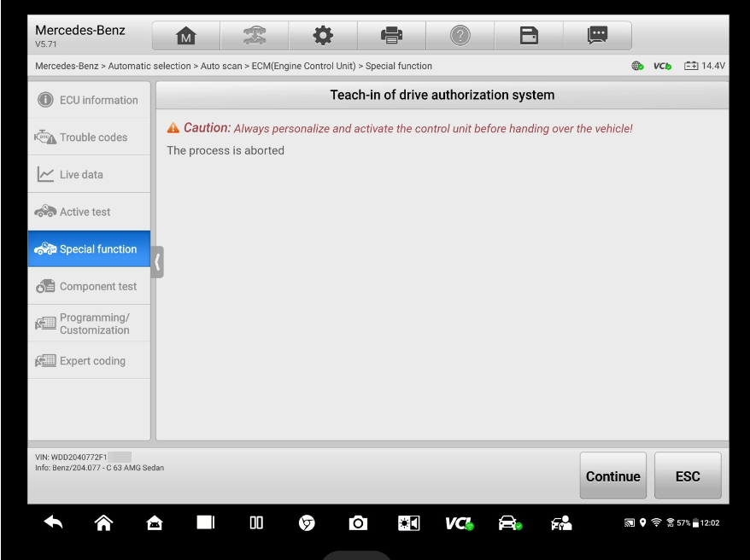Open Trouble codes menu
750x560 pixels.
pos(89,137)
